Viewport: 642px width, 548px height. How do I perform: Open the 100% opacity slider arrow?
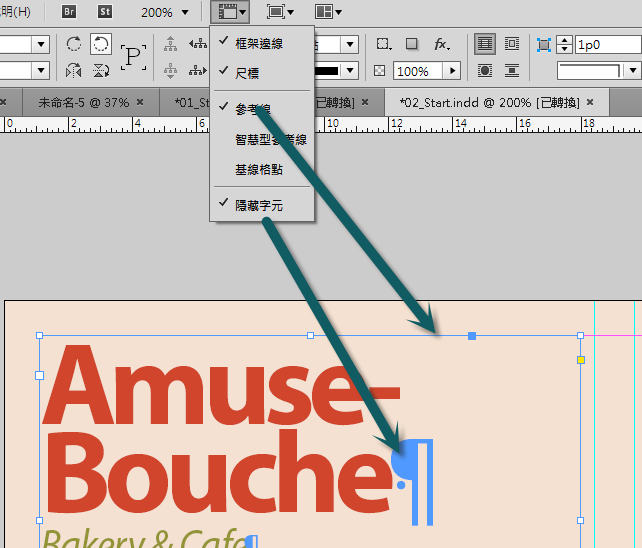(x=452, y=71)
